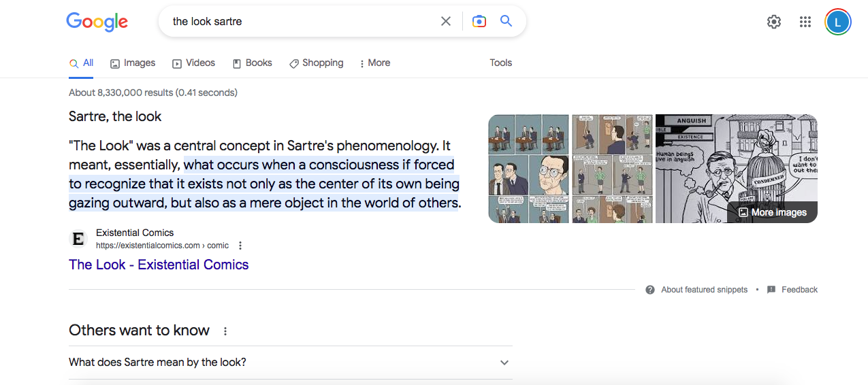The width and height of the screenshot is (868, 385).
Task: Click the Google logo
Action: coord(97,22)
